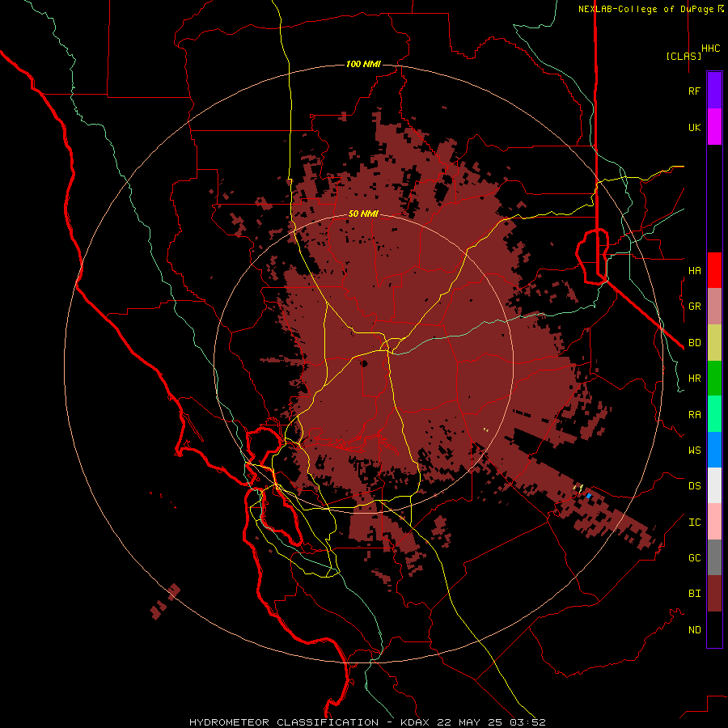Click the "ND" legend label

pos(694,630)
